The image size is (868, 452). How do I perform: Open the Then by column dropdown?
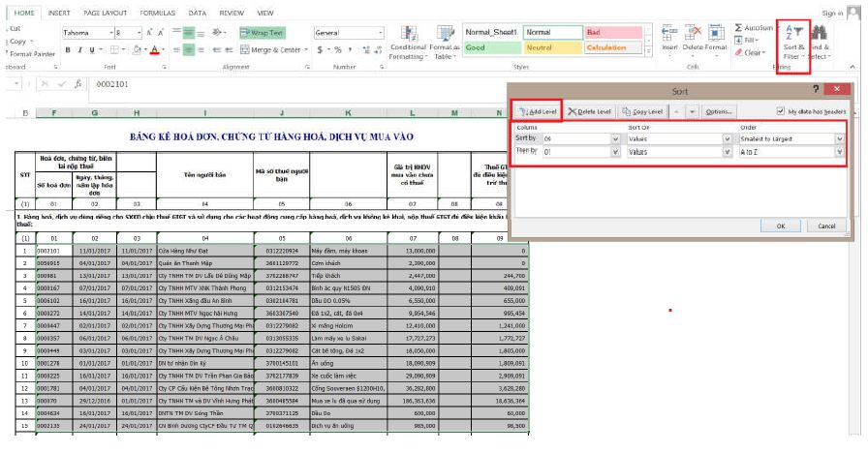(615, 152)
